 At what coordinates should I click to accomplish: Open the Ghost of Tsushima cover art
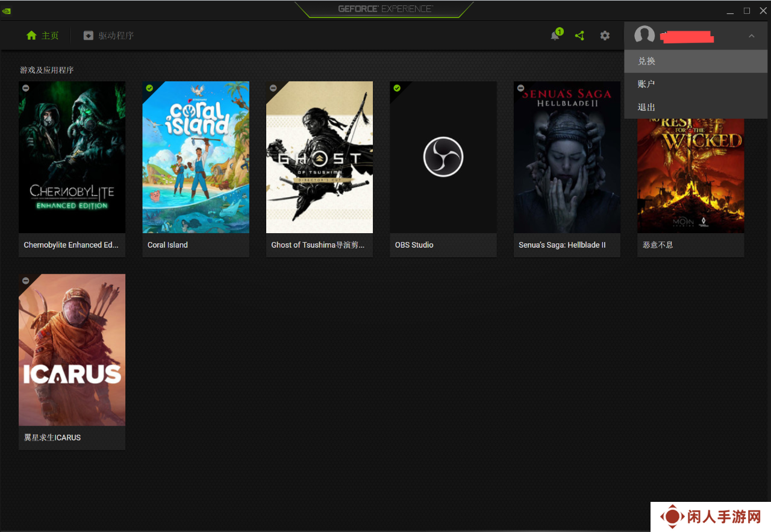coord(319,157)
